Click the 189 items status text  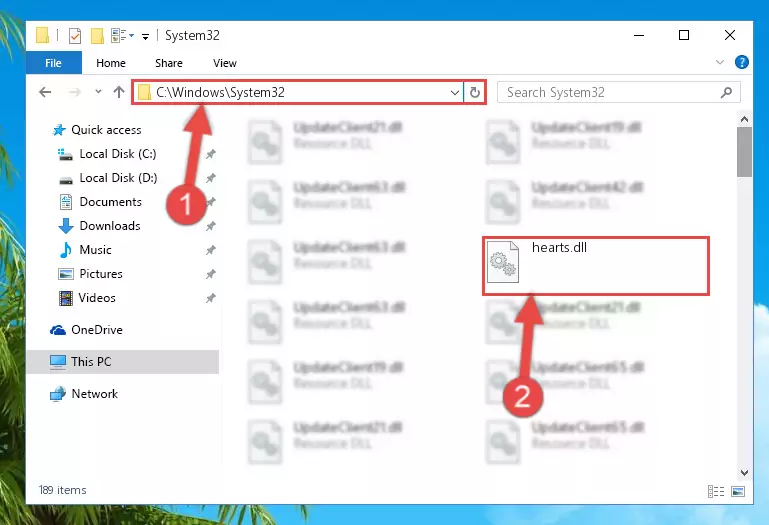(62, 490)
